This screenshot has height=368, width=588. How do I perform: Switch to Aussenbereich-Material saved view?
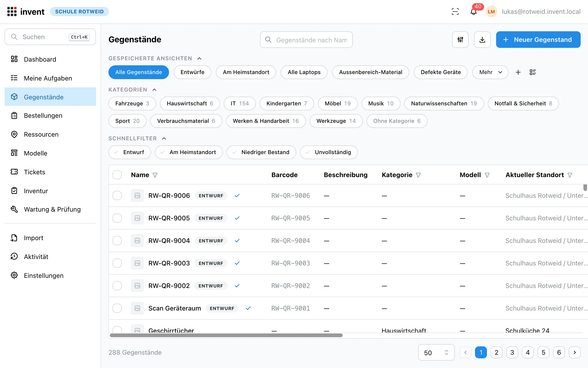[370, 72]
